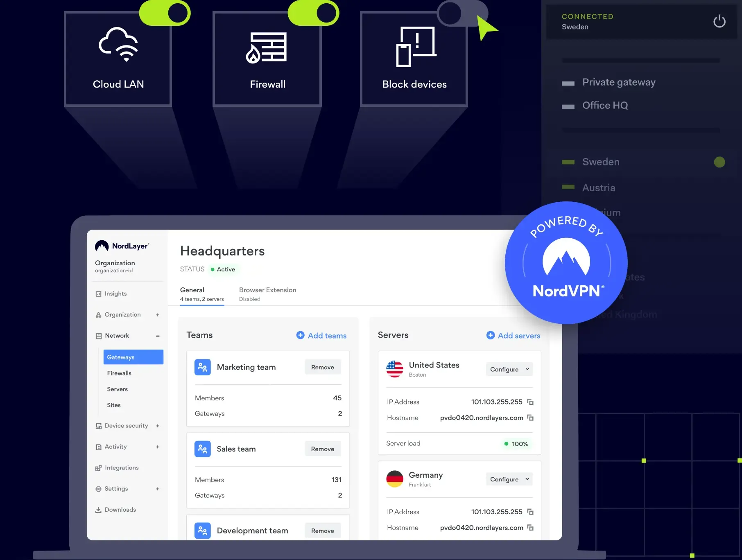Click the Block devices icon

click(x=416, y=47)
